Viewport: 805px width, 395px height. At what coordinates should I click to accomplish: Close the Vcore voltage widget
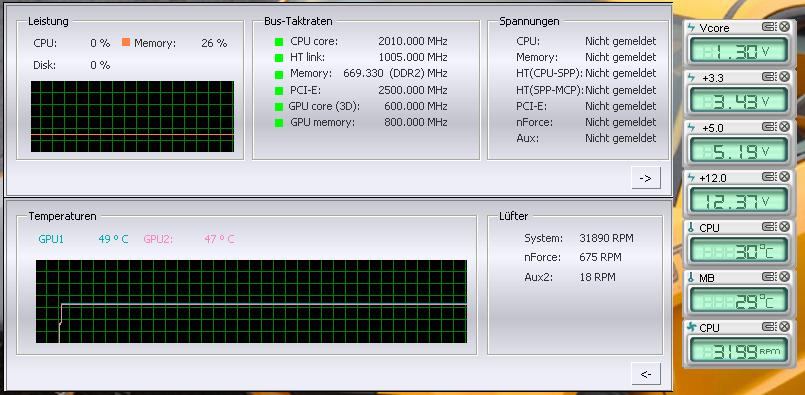784,27
